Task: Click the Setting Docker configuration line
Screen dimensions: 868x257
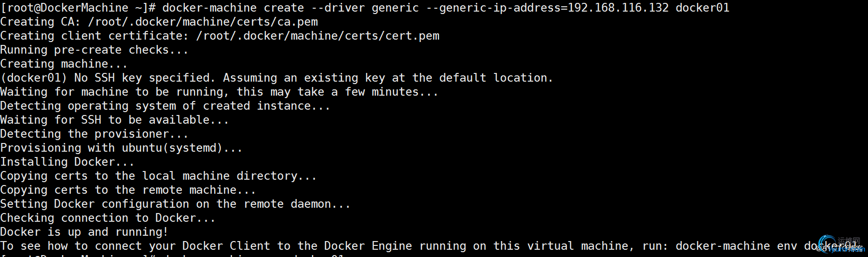Action: tap(175, 204)
